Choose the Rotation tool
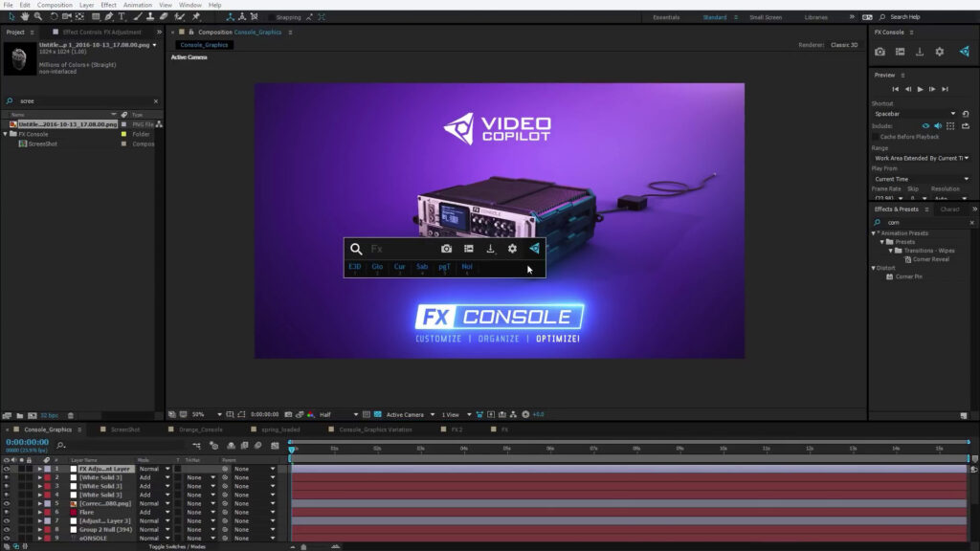The height and width of the screenshot is (551, 980). 55,16
